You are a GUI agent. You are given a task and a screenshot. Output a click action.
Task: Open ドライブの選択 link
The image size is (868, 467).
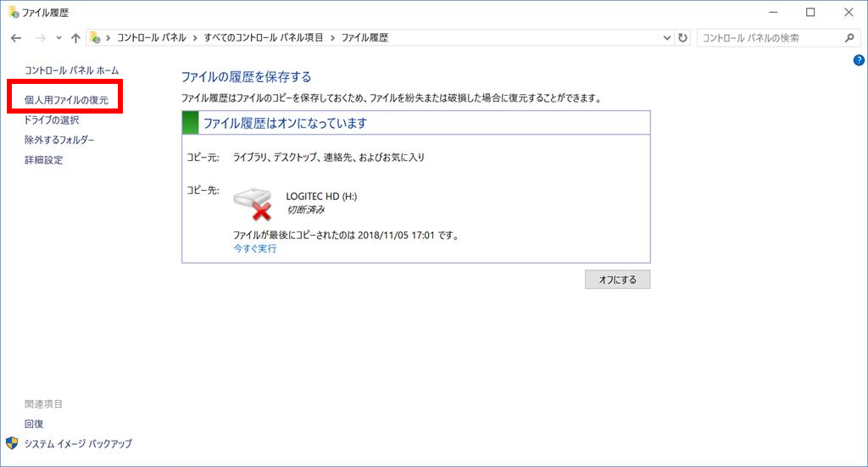[52, 120]
